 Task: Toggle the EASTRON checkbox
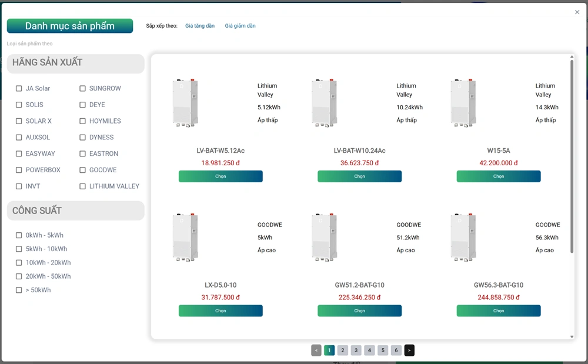pos(82,153)
